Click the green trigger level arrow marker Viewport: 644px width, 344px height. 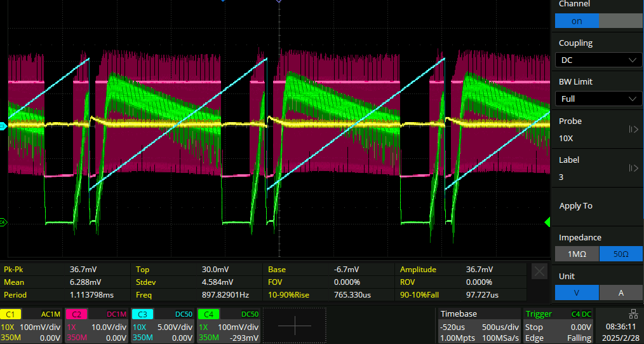pos(547,222)
